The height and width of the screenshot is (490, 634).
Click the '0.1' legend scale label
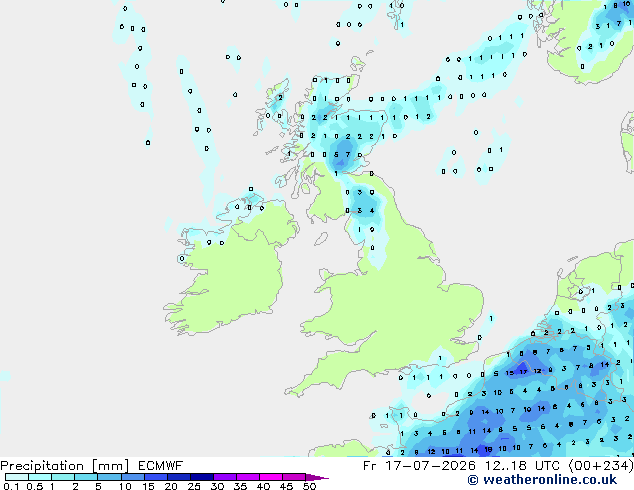point(11,486)
